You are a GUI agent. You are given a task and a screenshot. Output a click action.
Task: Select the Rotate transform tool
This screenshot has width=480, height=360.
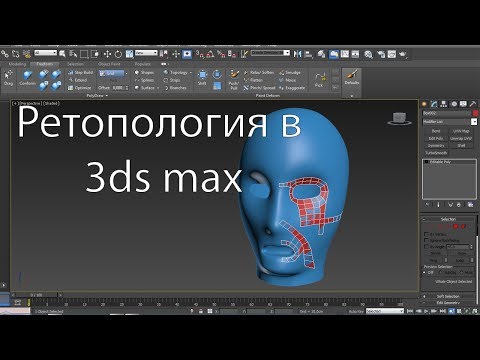tap(118, 54)
